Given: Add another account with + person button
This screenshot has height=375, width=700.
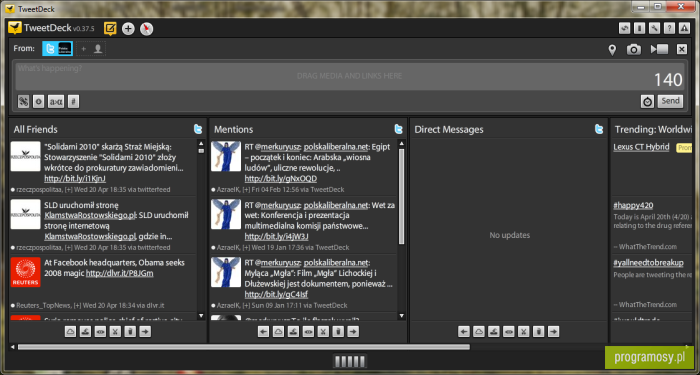Looking at the screenshot, I should coord(91,48).
